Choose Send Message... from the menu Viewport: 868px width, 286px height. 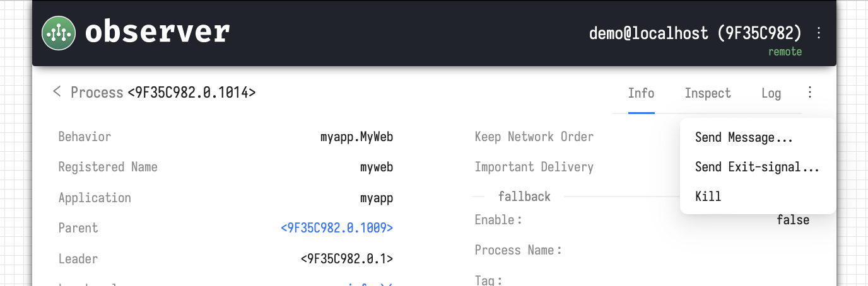pos(744,137)
